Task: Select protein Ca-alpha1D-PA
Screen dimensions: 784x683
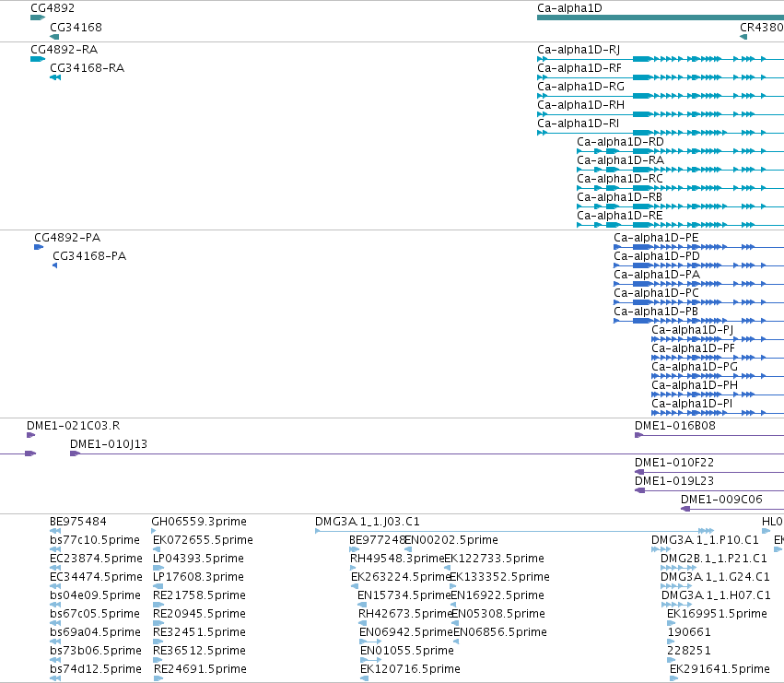Action: pyautogui.click(x=699, y=284)
